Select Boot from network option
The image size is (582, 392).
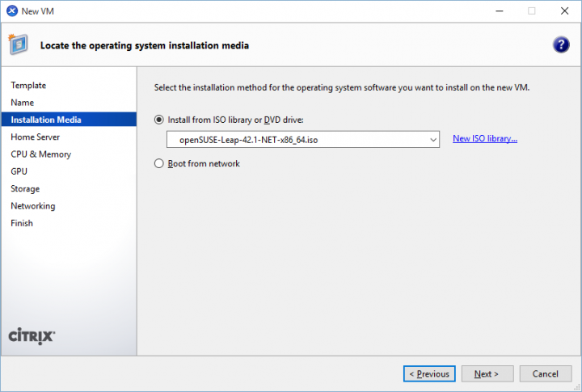tap(159, 163)
